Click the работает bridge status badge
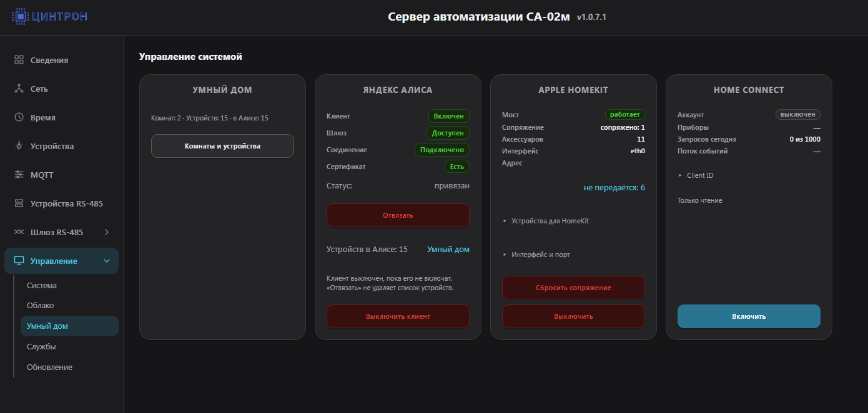The height and width of the screenshot is (413, 868). (625, 115)
